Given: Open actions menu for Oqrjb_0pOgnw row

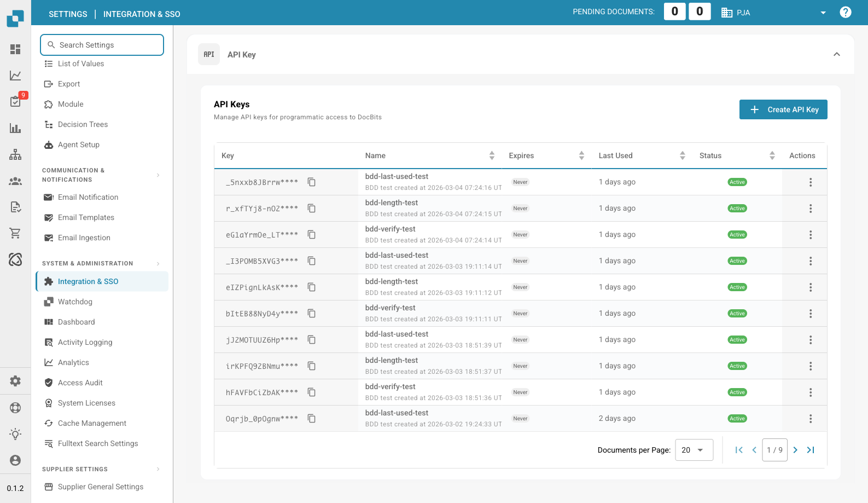Looking at the screenshot, I should 811,419.
